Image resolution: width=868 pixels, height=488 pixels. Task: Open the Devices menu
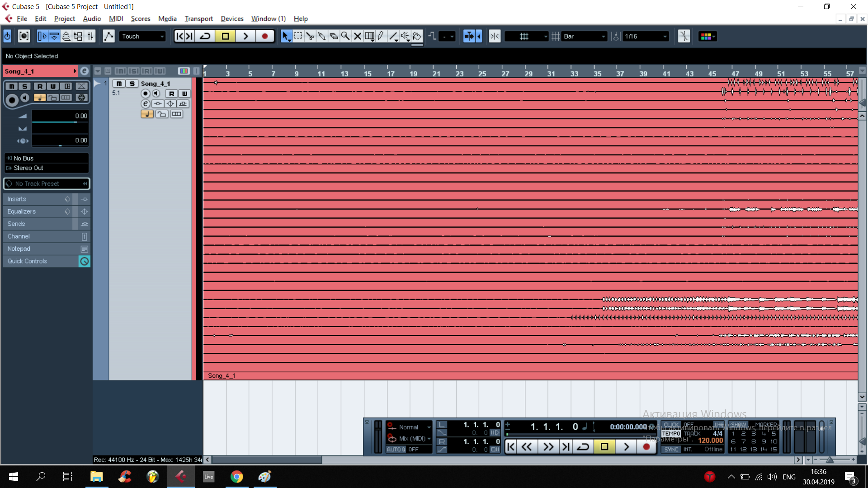coord(232,19)
